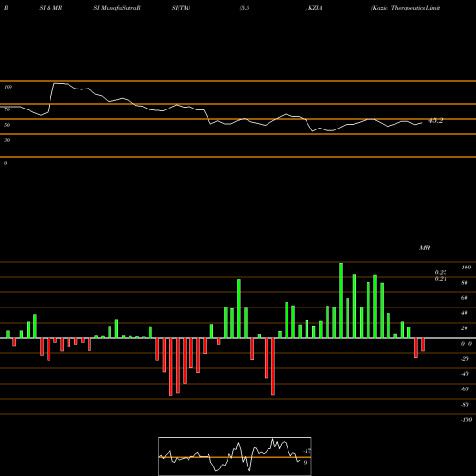Click the MR label above bar chart
The height and width of the screenshot is (476, 476).
(425, 248)
